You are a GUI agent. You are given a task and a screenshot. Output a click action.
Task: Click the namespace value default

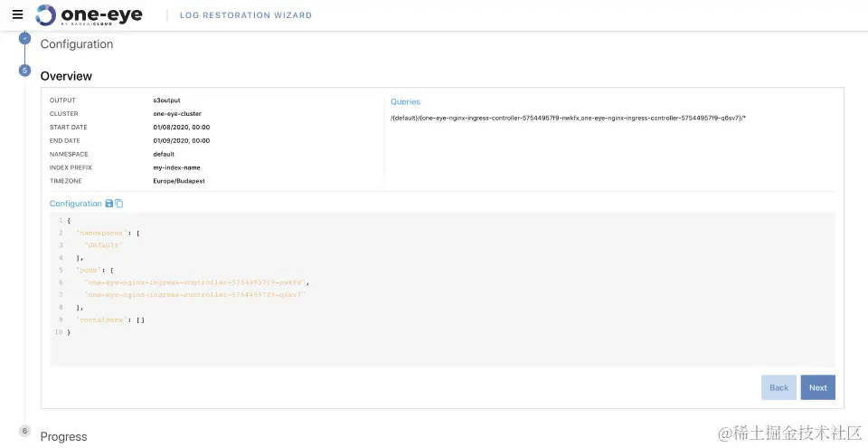164,154
